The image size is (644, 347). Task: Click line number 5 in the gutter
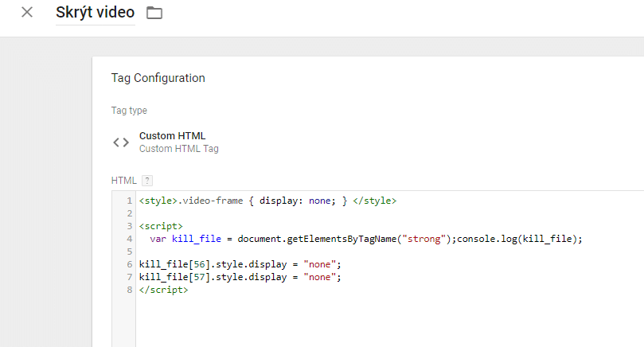pyautogui.click(x=130, y=251)
